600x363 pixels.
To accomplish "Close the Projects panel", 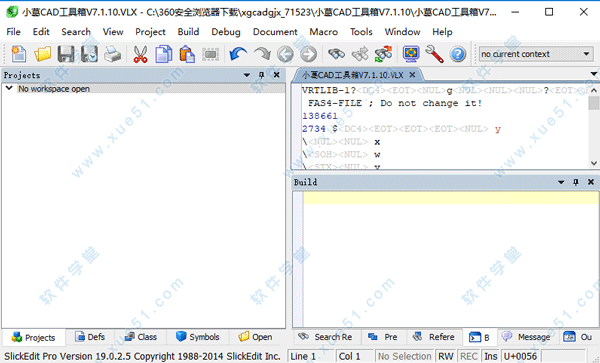I will 277,75.
